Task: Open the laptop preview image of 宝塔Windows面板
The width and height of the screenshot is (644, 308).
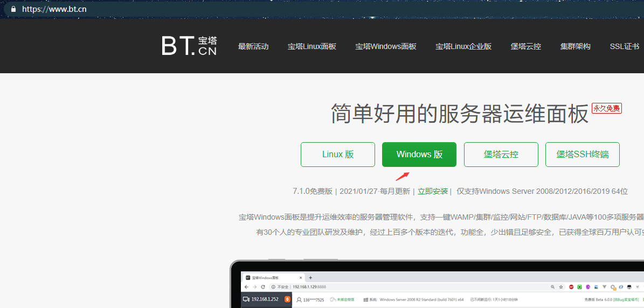Action: pyautogui.click(x=437, y=284)
